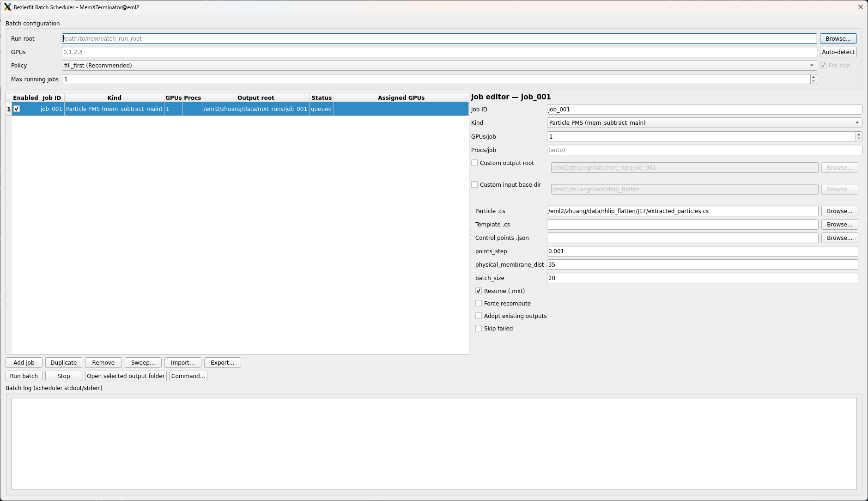The image size is (868, 501).
Task: Check Adopt existing outputs
Action: 479,316
